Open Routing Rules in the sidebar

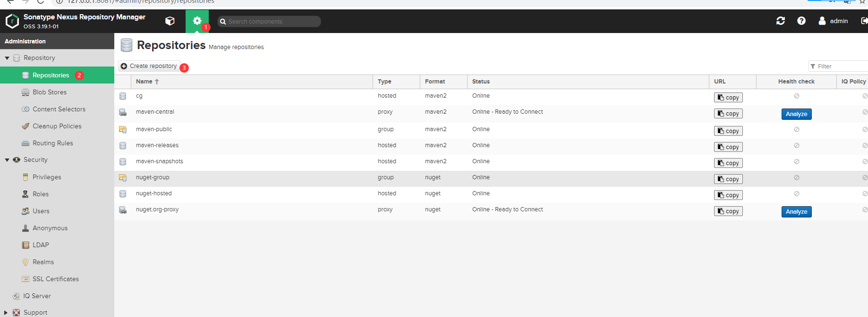(57, 143)
